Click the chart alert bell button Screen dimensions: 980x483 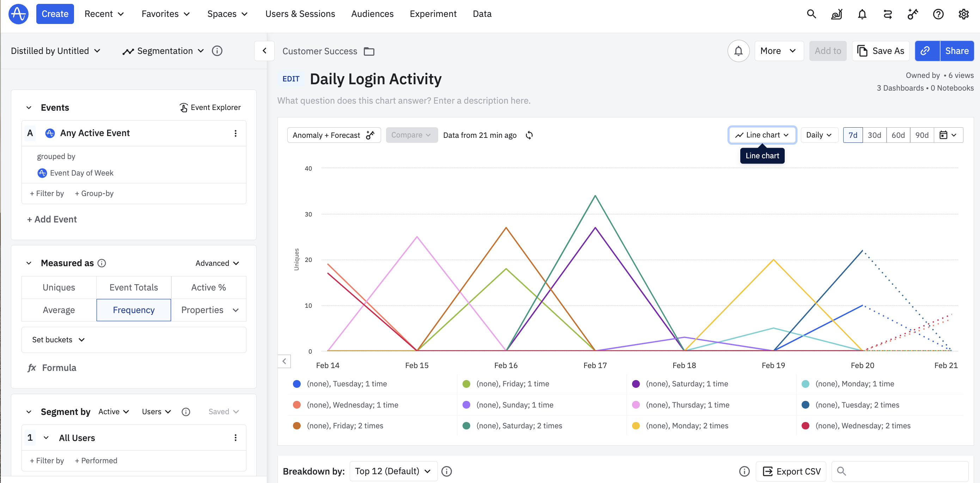738,51
